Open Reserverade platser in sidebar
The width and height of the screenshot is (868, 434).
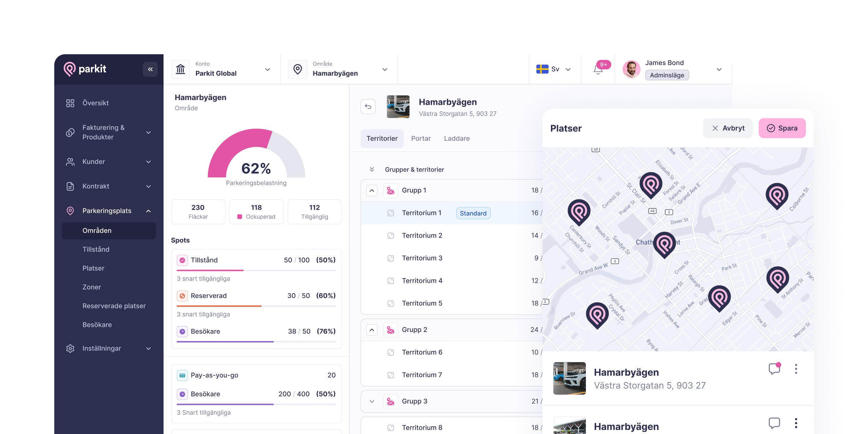[x=114, y=306]
